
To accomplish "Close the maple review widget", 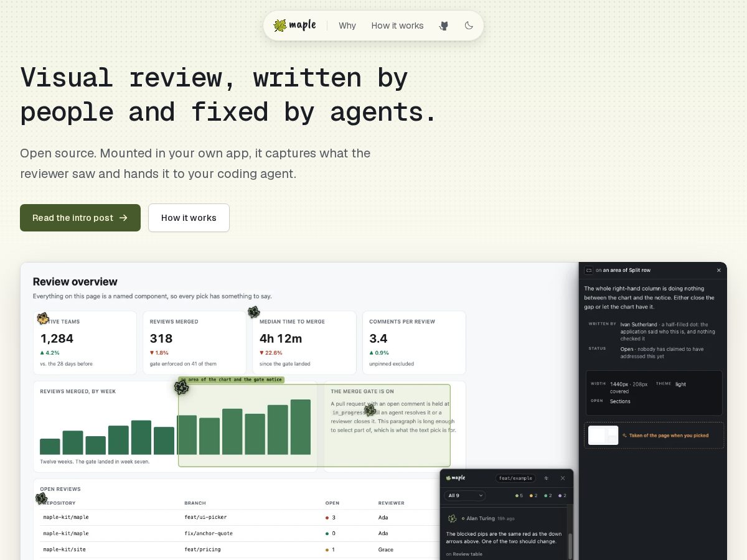I will point(563,478).
